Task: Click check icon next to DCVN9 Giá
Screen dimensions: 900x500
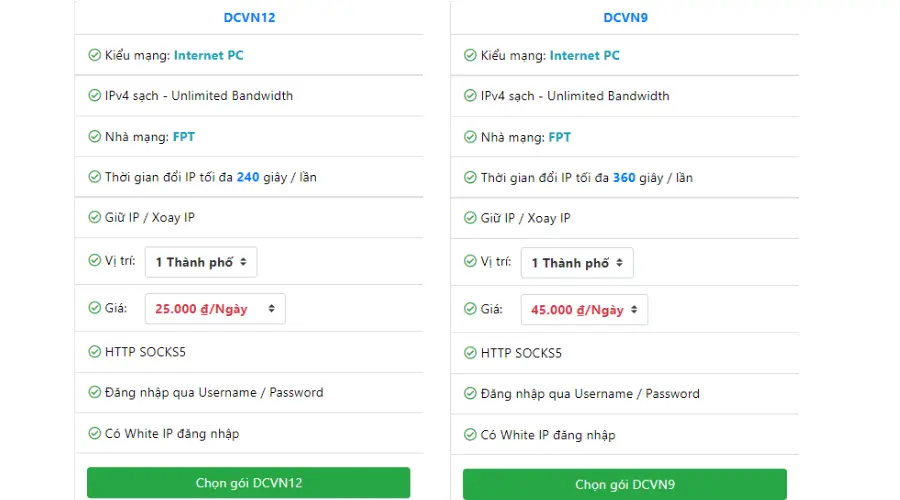Action: (470, 310)
